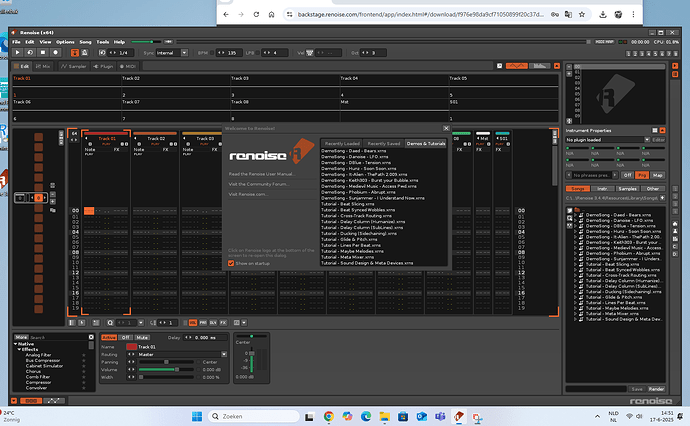Image resolution: width=690 pixels, height=426 pixels.
Task: Clear the effects search field X icon
Action: tap(91, 337)
